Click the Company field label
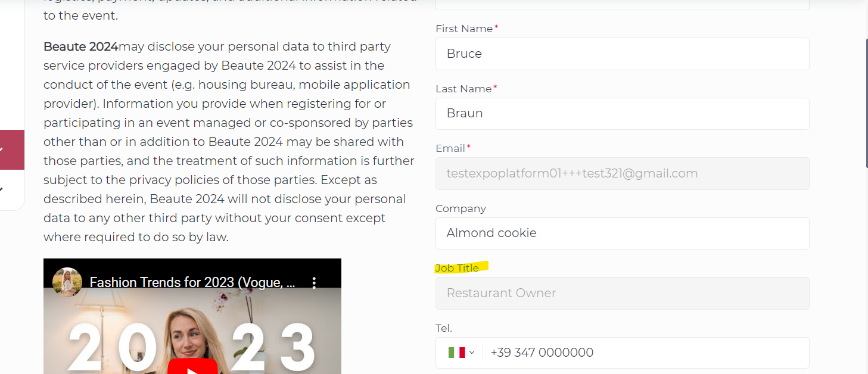Screen dimensions: 868x374 point(461,208)
